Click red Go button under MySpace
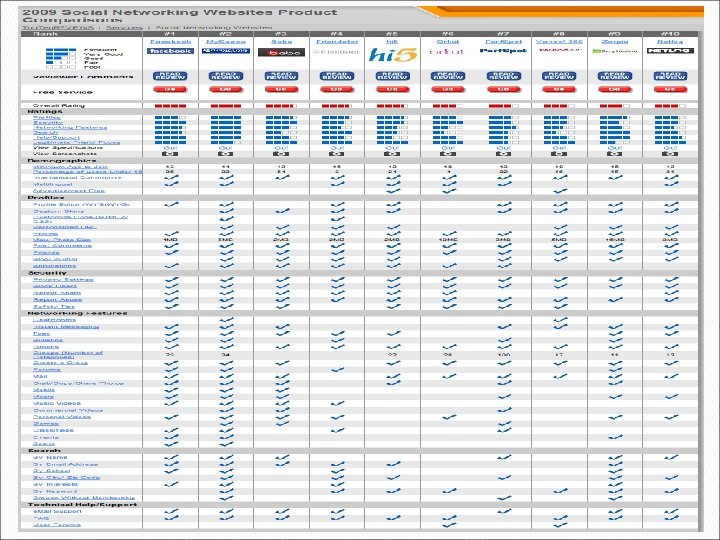720x540 pixels. point(226,90)
